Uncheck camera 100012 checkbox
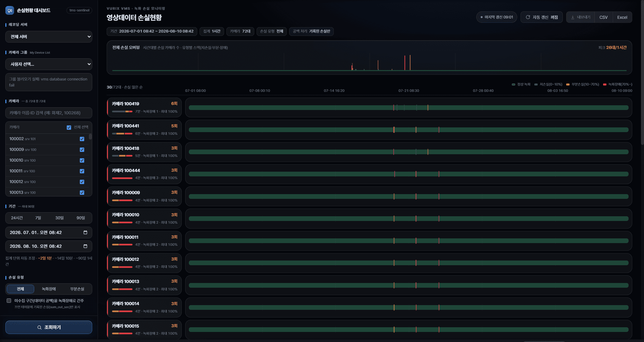Image resolution: width=644 pixels, height=342 pixels. [82, 182]
